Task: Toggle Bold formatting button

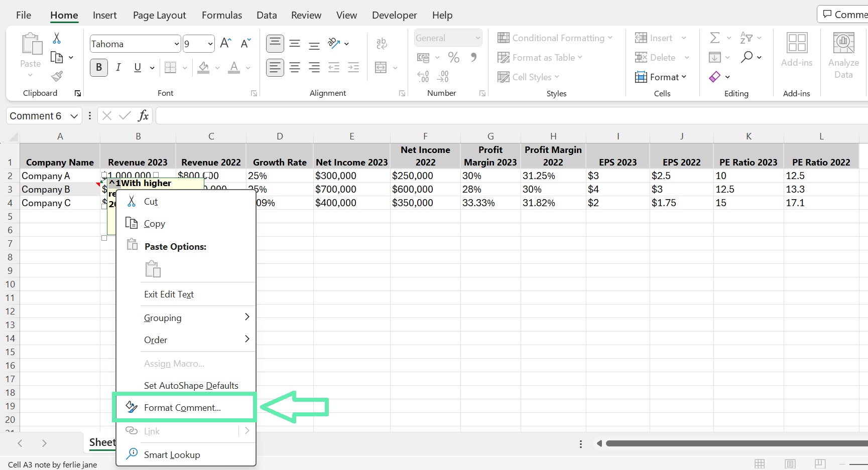Action: point(99,67)
